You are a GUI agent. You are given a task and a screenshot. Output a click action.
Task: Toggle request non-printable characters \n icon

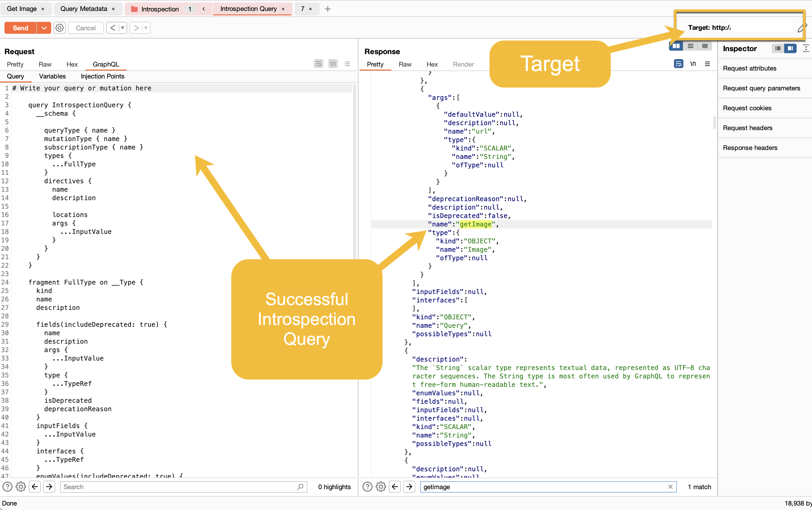pos(333,64)
